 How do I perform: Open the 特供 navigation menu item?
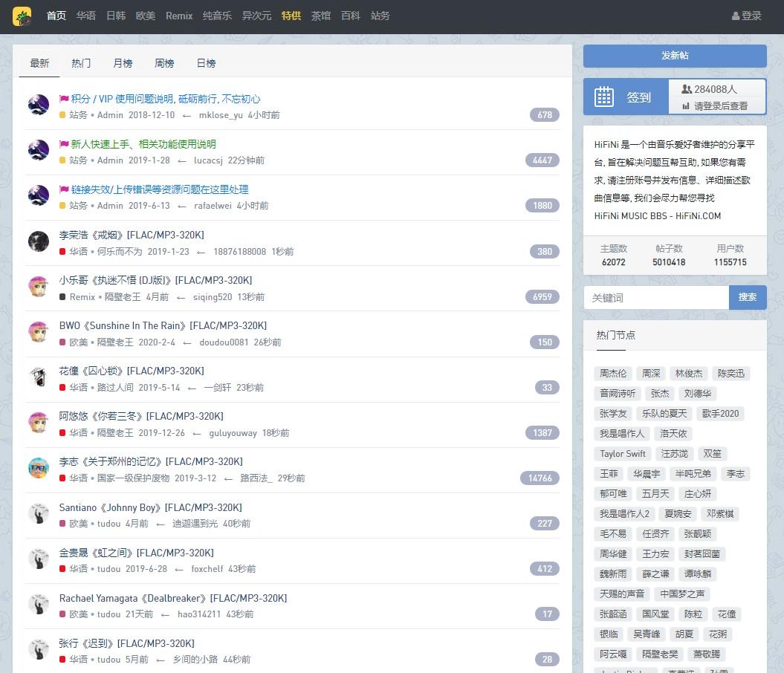tap(291, 16)
